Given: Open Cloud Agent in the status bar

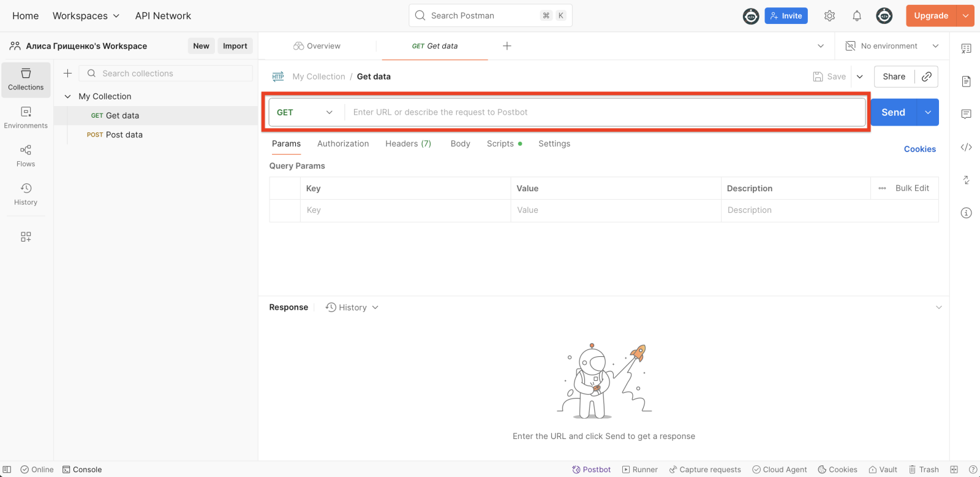Looking at the screenshot, I should tap(779, 470).
